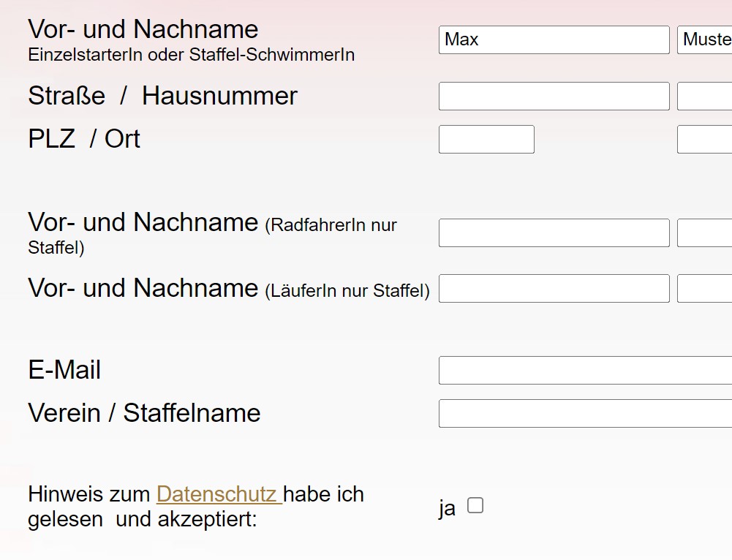
Task: Click the PLZ / Ort label
Action: [84, 139]
